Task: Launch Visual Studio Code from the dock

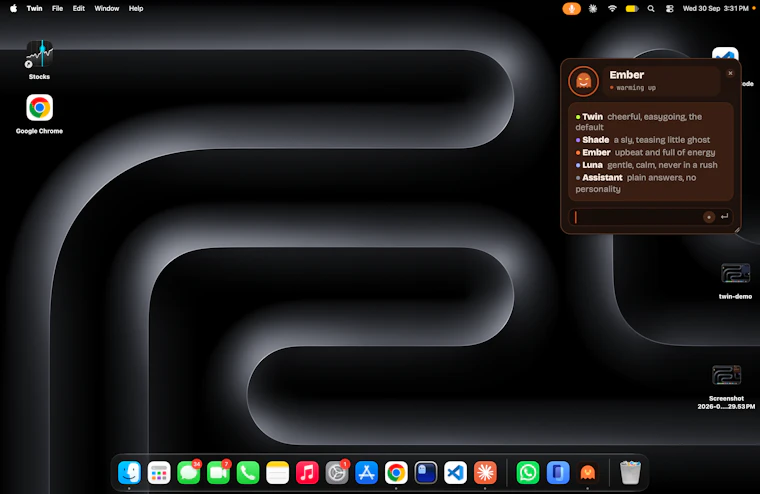Action: point(455,472)
